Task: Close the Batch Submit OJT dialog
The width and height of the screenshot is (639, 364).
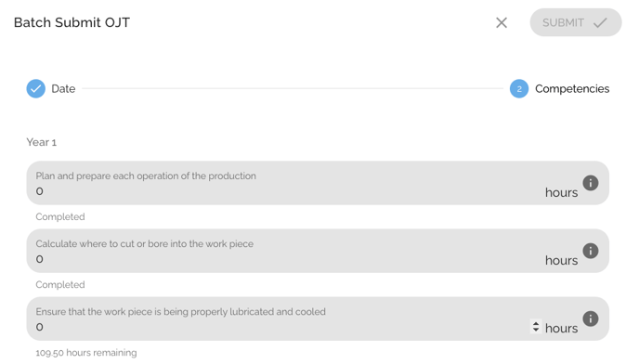Action: (502, 23)
